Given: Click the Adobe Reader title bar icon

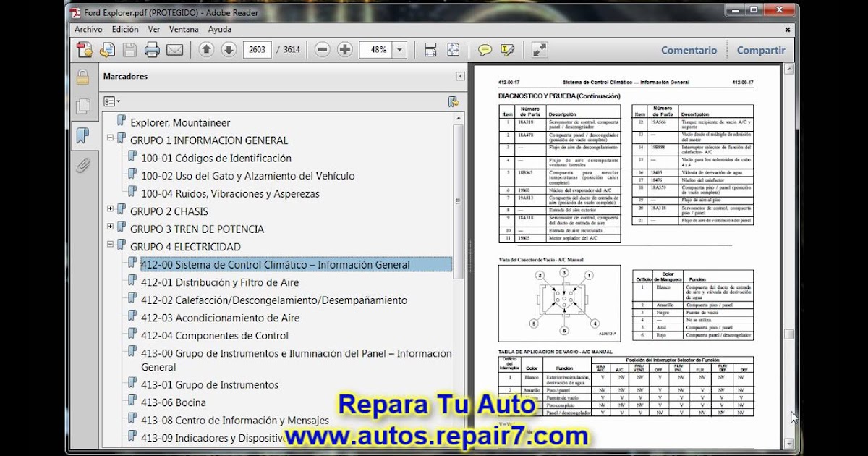Looking at the screenshot, I should [x=75, y=12].
